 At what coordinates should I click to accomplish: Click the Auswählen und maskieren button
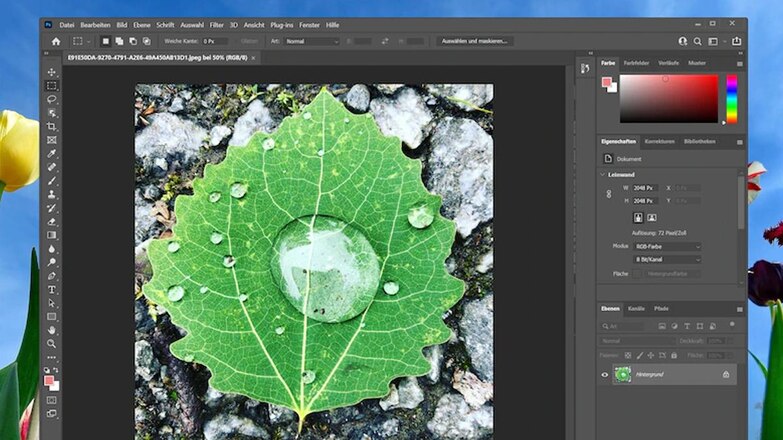(475, 41)
